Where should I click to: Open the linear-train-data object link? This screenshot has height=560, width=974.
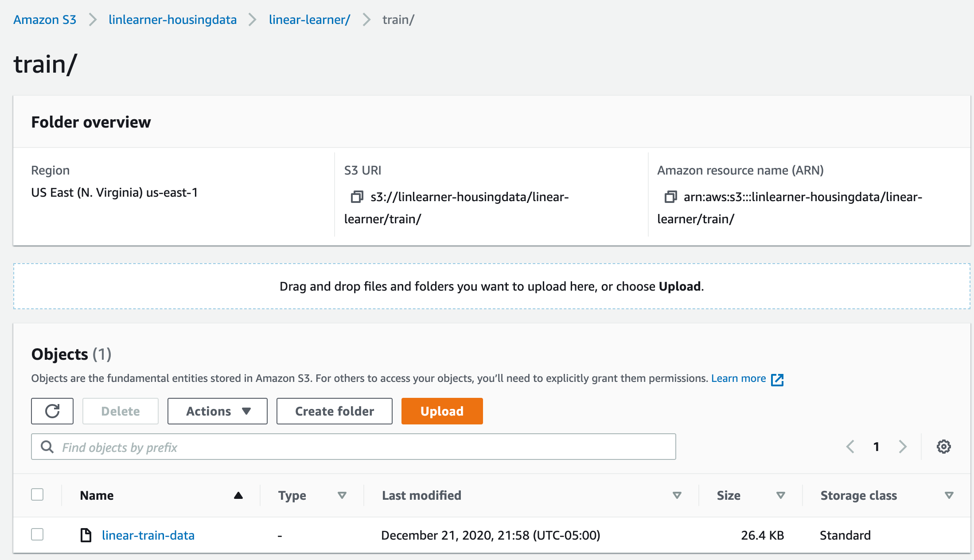148,535
